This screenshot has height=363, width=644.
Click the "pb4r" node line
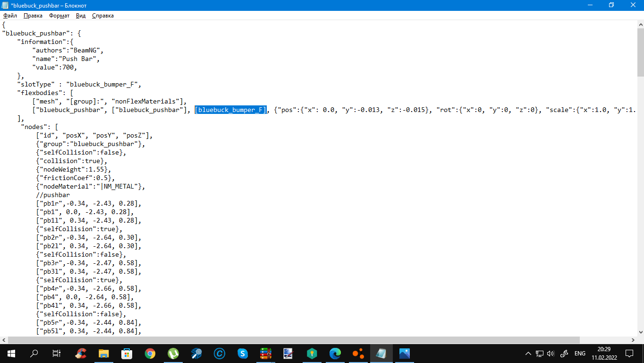(x=89, y=288)
